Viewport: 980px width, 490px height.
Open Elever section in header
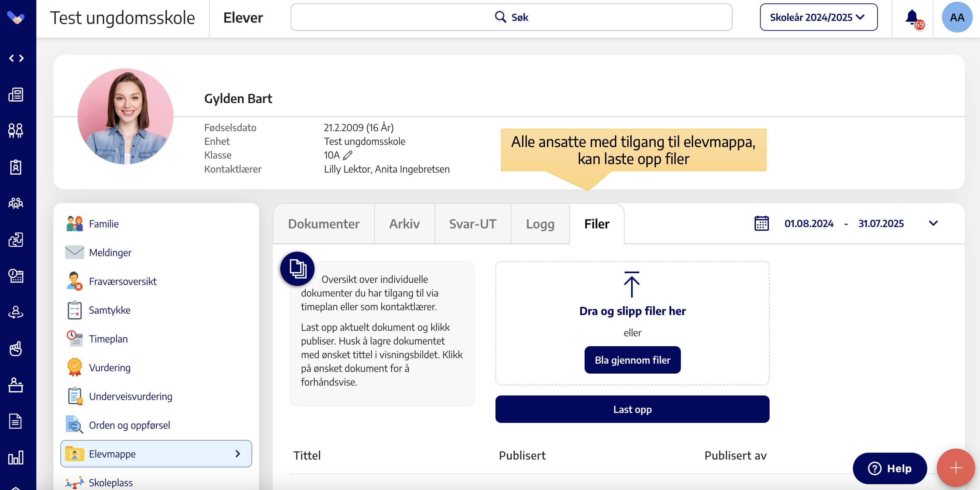[x=243, y=18]
